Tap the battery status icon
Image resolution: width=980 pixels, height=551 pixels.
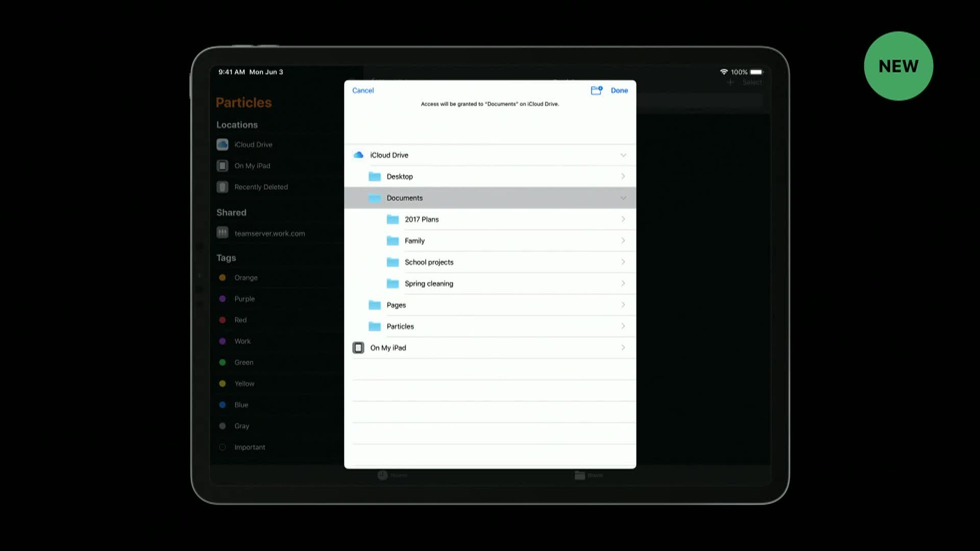[757, 72]
